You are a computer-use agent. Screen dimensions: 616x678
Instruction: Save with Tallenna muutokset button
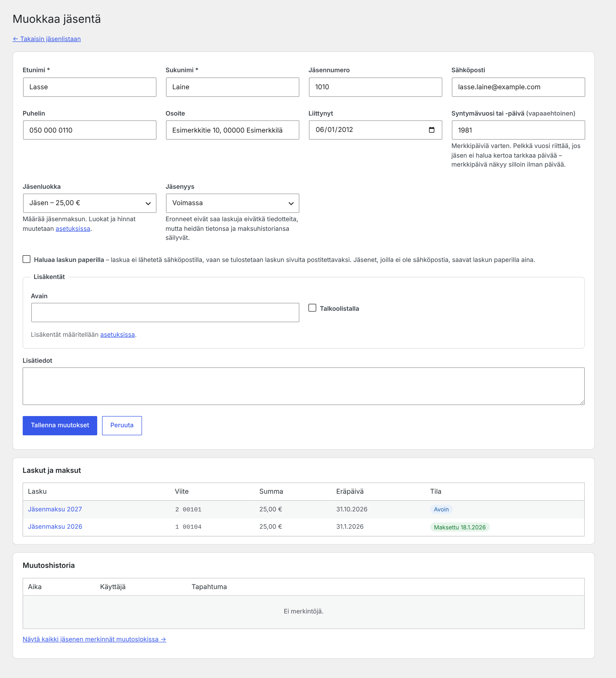click(x=60, y=425)
